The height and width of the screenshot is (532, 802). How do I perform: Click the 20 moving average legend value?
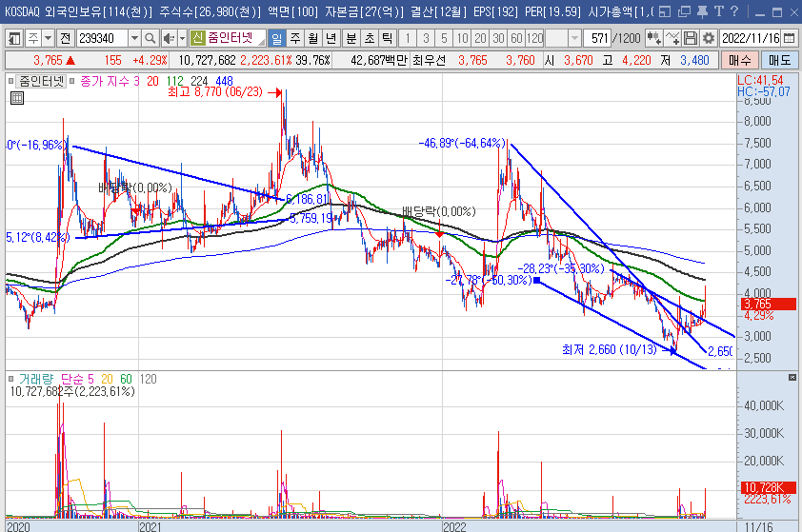tap(152, 81)
